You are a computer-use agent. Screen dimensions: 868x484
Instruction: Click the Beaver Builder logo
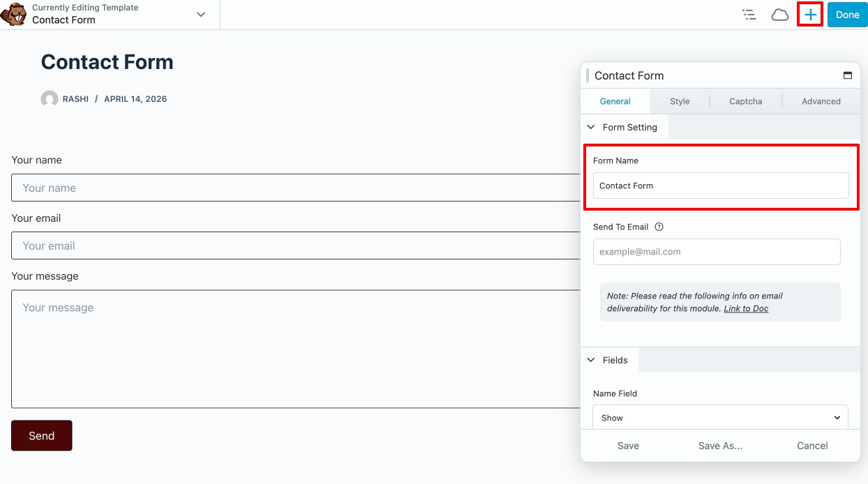[15, 14]
